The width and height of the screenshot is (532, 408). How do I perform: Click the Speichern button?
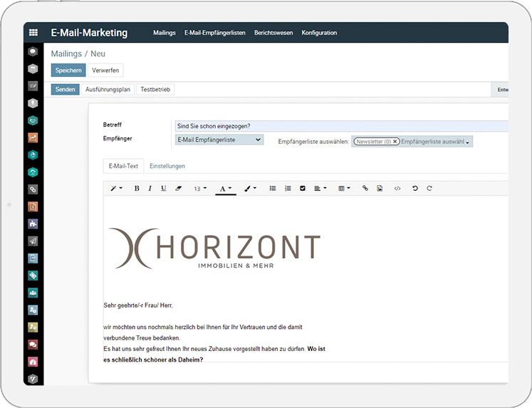click(x=68, y=70)
